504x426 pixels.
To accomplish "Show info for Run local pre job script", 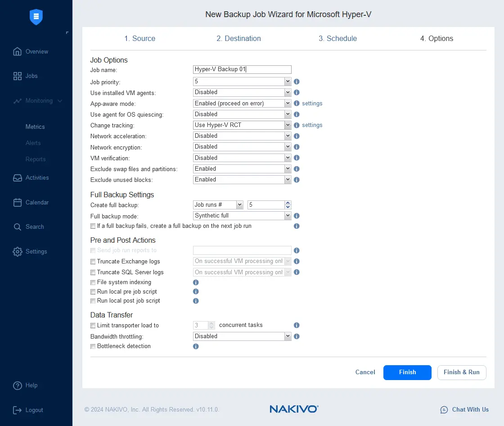I will tap(196, 291).
